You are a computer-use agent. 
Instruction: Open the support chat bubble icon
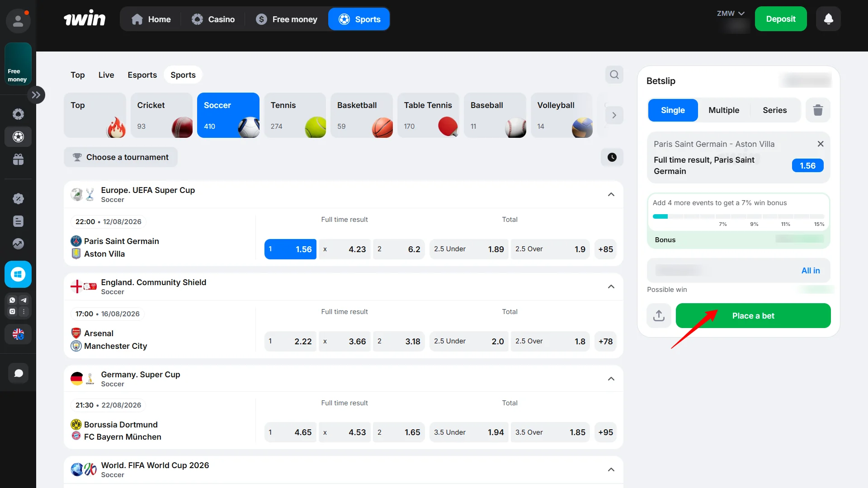pos(18,373)
